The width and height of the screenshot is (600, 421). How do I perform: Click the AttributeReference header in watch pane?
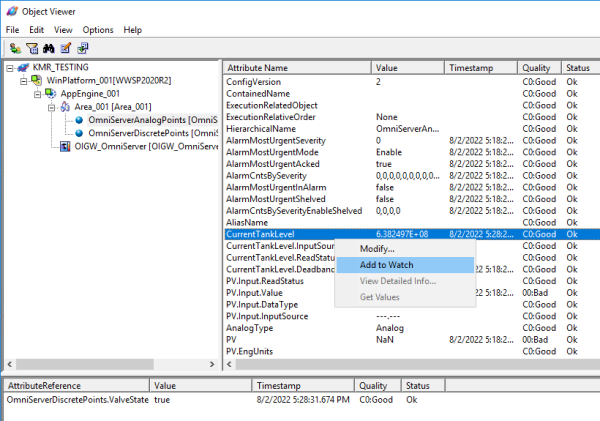click(77, 385)
